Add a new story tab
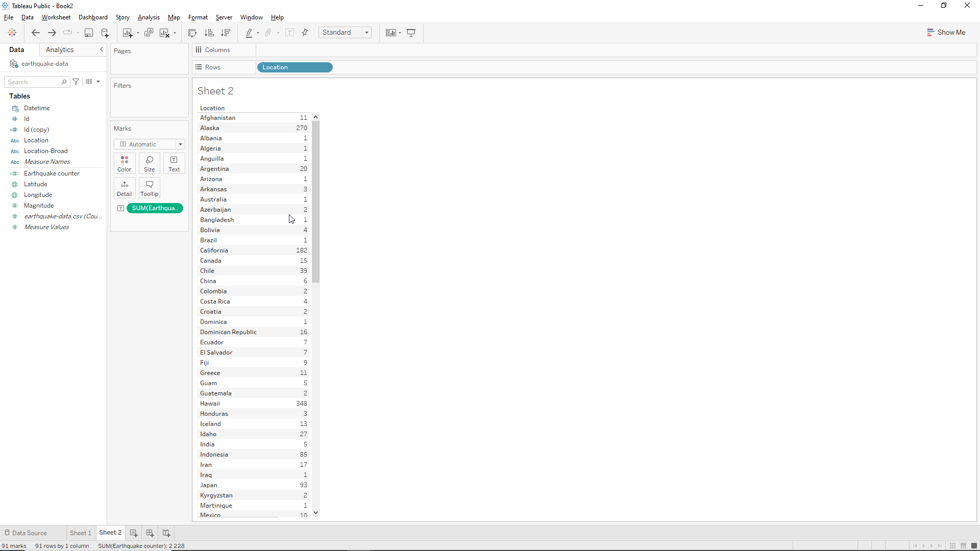Screen dimensions: 980x551 (x=166, y=533)
